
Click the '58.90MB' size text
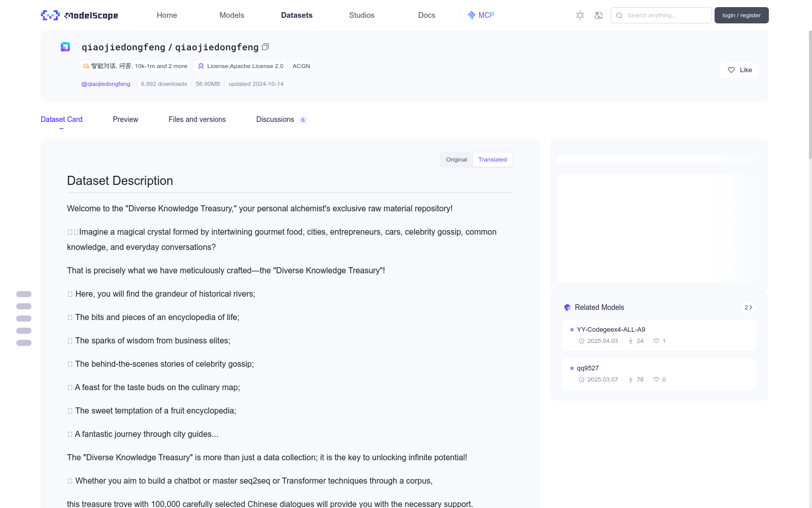point(208,84)
